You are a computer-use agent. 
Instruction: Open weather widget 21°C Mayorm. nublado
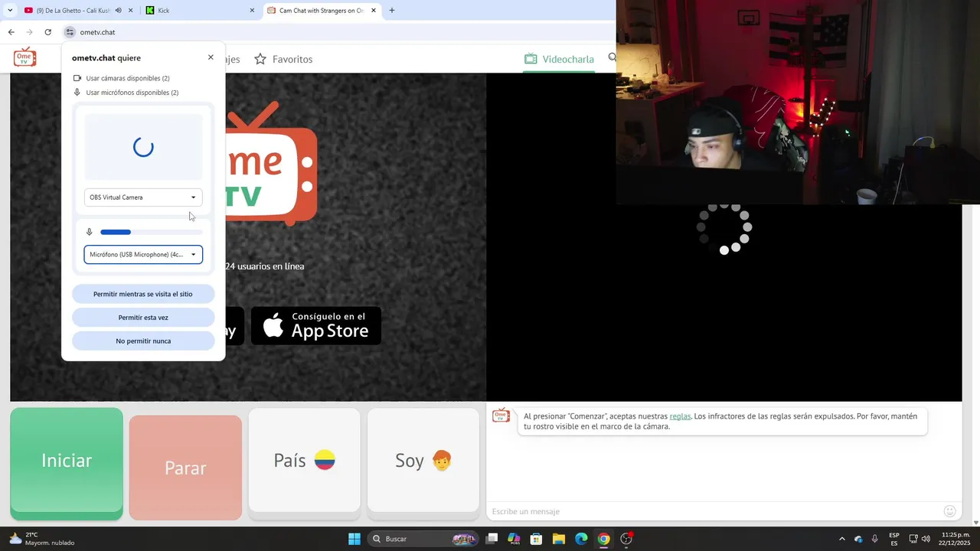42,539
